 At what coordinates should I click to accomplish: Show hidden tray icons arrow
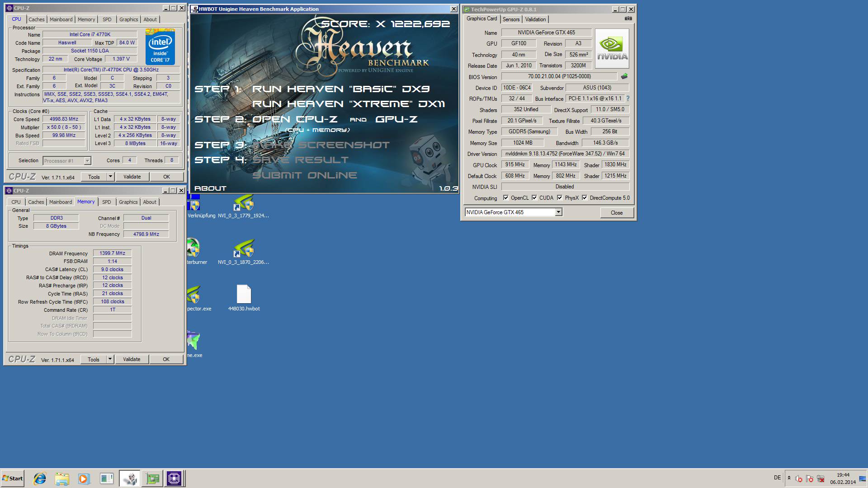click(789, 478)
